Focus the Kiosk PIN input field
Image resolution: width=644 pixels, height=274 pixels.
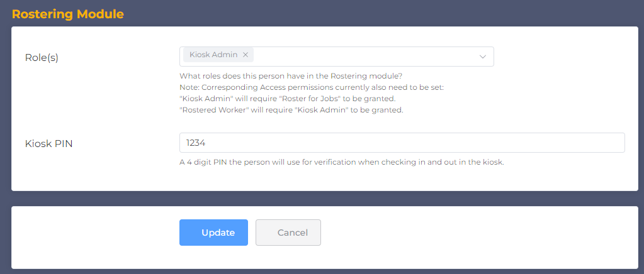tap(402, 143)
